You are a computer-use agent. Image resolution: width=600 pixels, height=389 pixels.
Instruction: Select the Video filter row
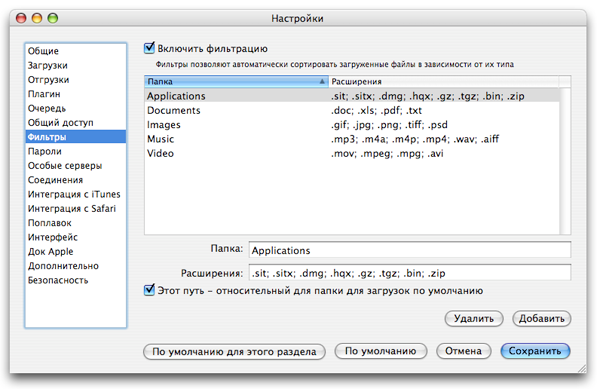[352, 153]
